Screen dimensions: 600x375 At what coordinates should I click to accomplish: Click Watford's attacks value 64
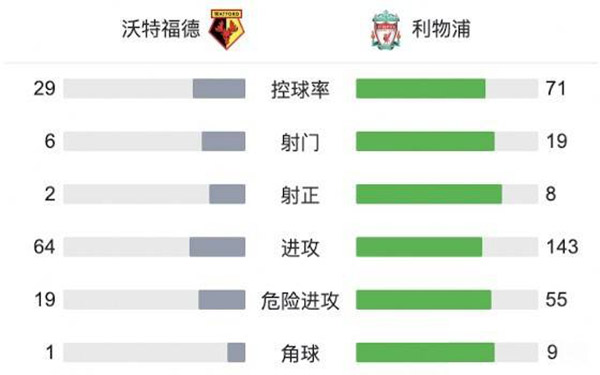44,247
